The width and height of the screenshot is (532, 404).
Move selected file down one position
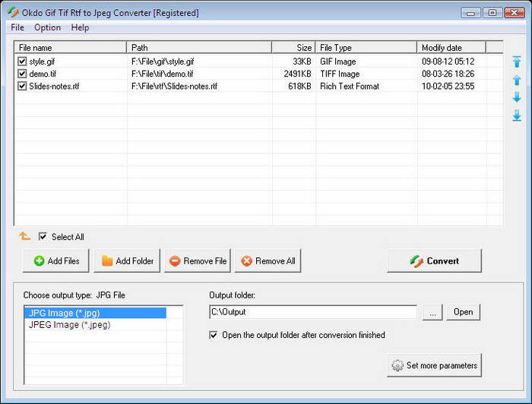(517, 97)
